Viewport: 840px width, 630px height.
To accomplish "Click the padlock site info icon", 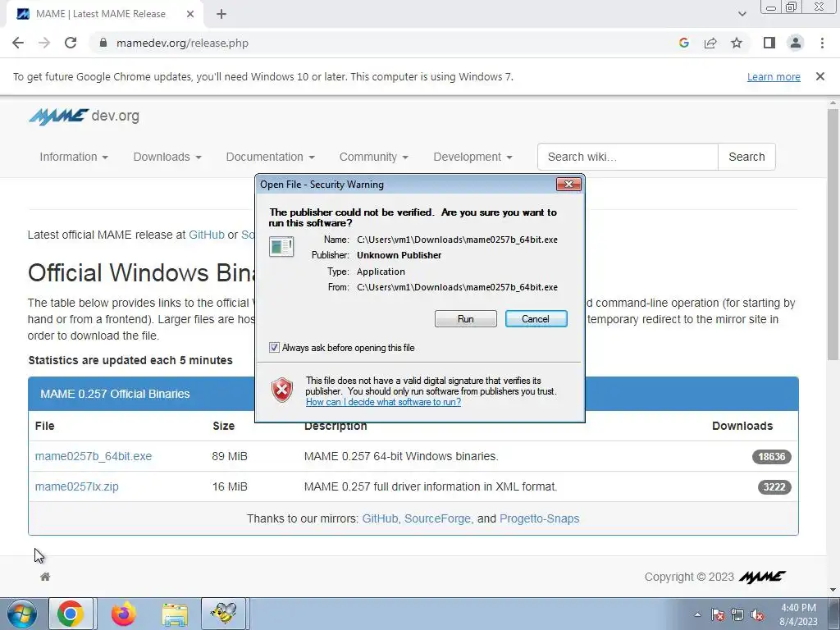I will tap(103, 43).
